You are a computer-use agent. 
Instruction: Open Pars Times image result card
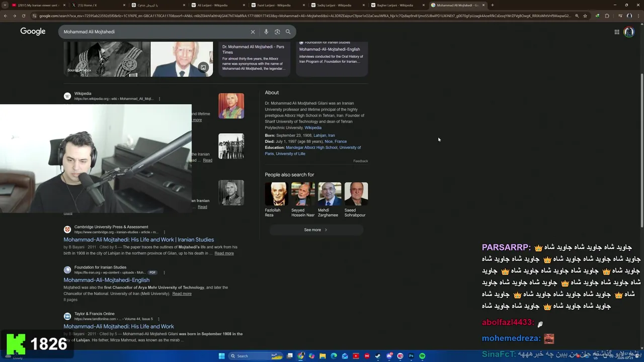click(x=254, y=59)
